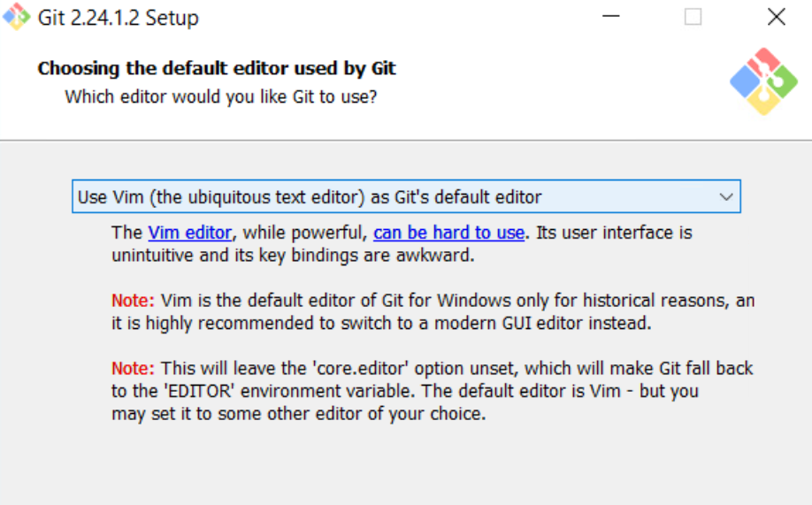Open the 'Vim editor' hyperlink
The height and width of the screenshot is (505, 812).
click(190, 233)
